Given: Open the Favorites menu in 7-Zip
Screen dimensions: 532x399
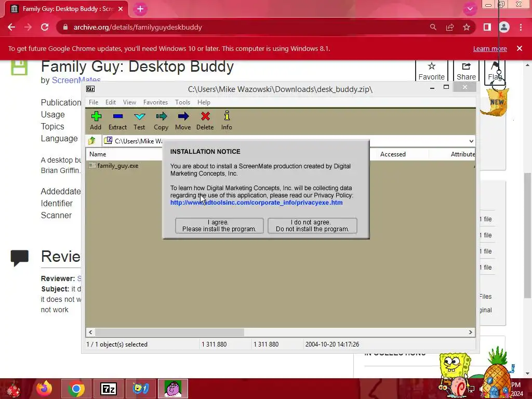Looking at the screenshot, I should tap(155, 102).
